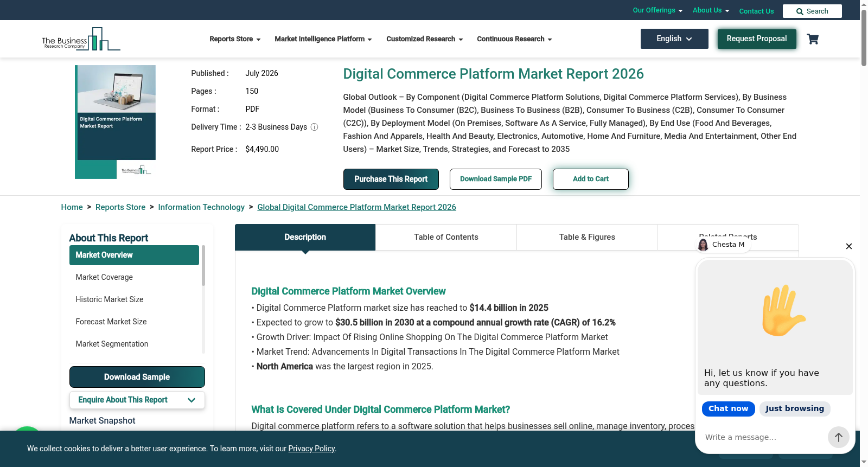Add the report to cart

click(x=591, y=179)
